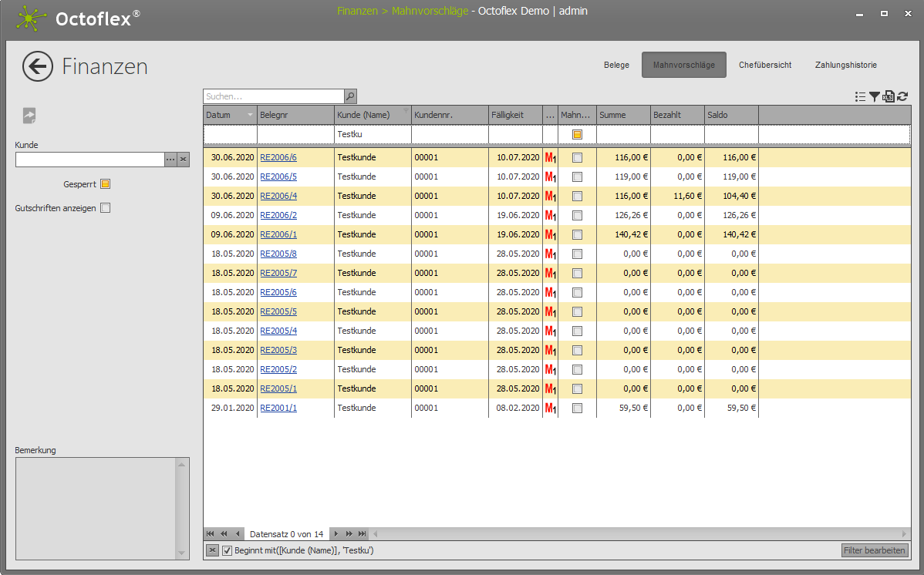Export the table via the XLS icon
Image resolution: width=924 pixels, height=575 pixels.
click(889, 96)
